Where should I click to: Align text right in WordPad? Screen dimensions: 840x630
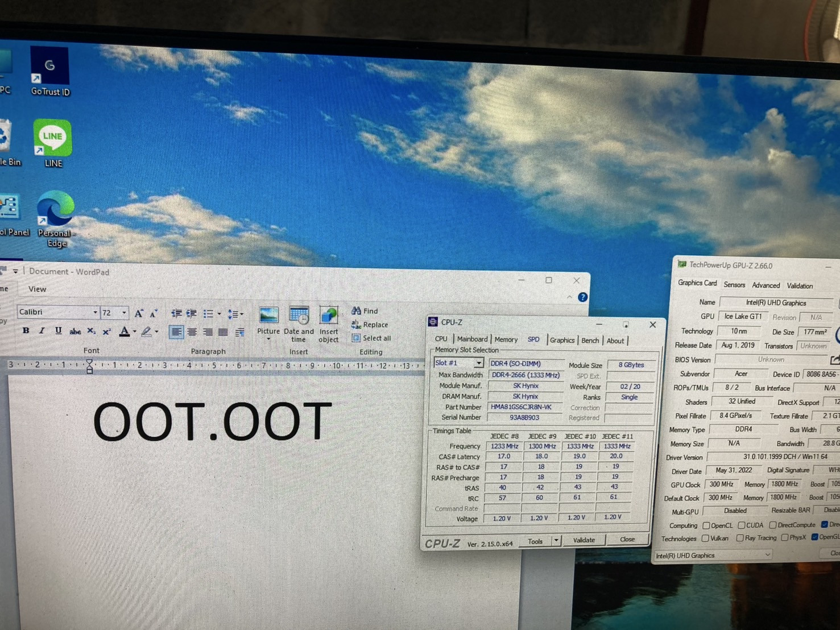click(x=208, y=332)
